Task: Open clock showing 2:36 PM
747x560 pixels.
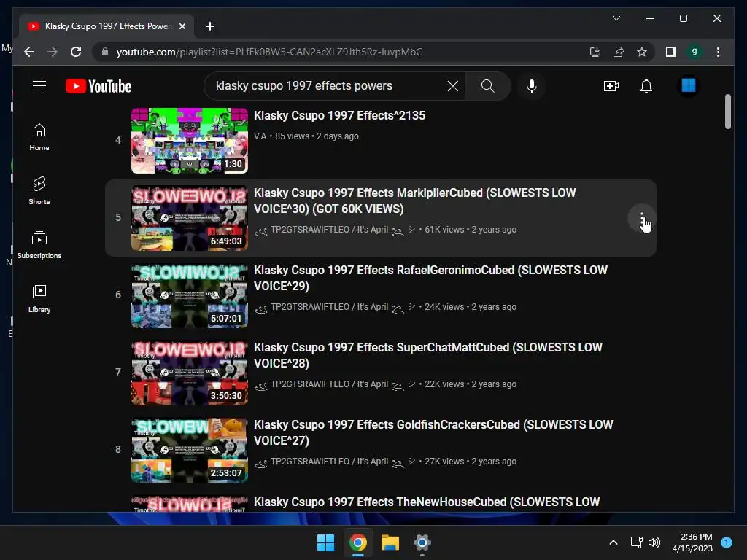Action: (x=692, y=542)
